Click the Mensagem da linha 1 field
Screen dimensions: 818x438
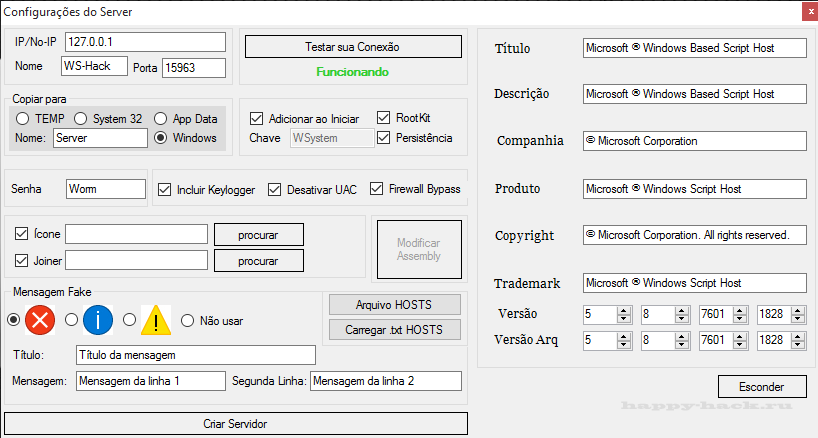point(151,381)
